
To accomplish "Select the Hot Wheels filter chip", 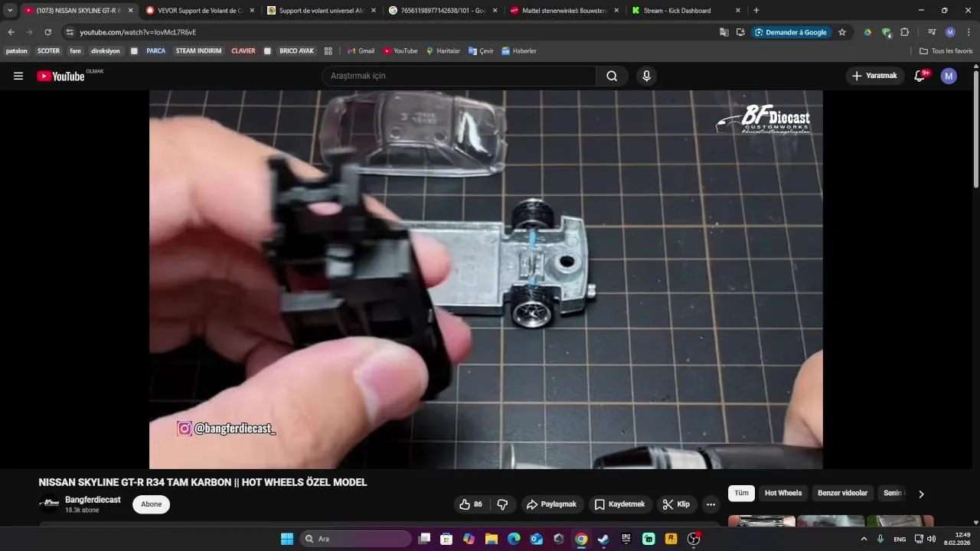I will pyautogui.click(x=783, y=494).
